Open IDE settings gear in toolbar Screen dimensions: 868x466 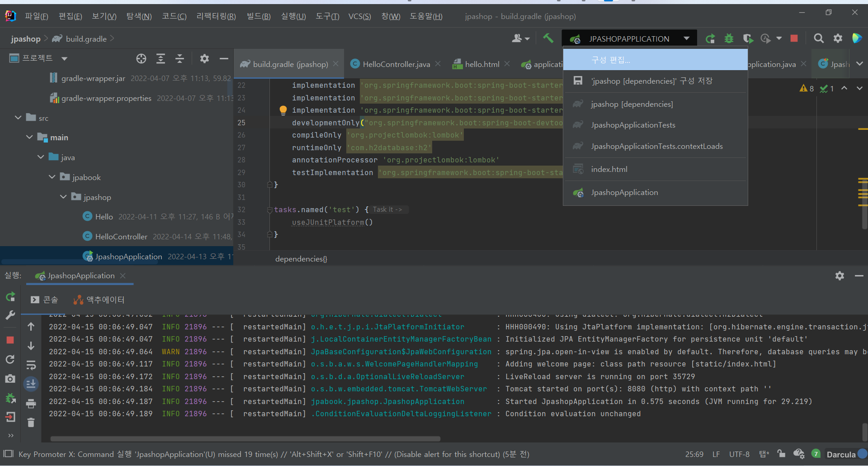click(838, 38)
